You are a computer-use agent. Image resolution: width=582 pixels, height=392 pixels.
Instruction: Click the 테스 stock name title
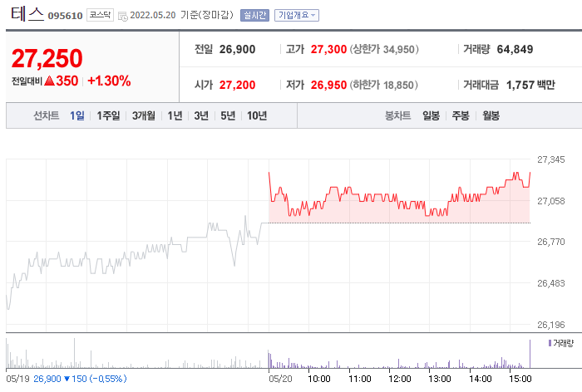(x=27, y=14)
